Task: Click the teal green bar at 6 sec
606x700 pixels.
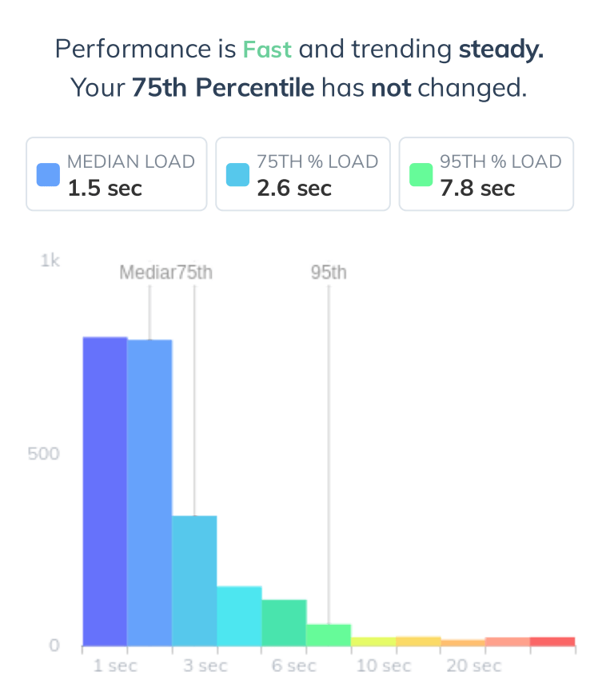Action: [284, 622]
